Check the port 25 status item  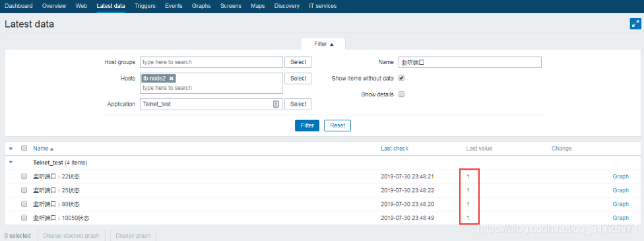coord(24,190)
